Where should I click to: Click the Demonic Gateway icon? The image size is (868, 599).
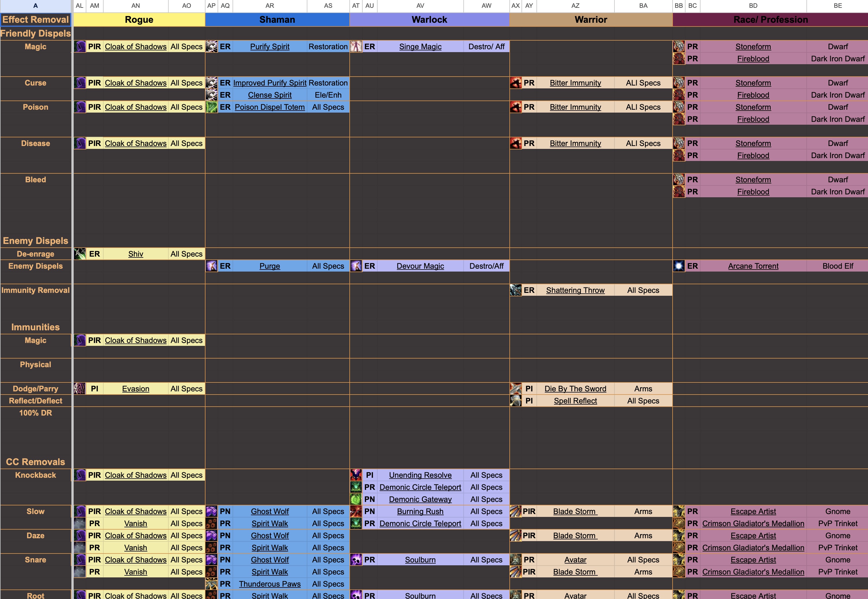click(356, 499)
